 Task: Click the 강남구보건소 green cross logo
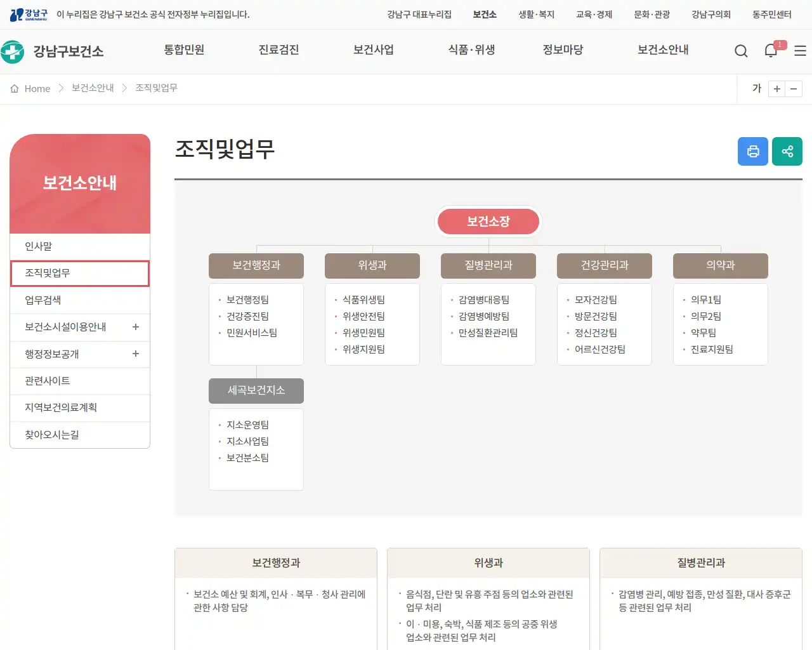[x=13, y=51]
